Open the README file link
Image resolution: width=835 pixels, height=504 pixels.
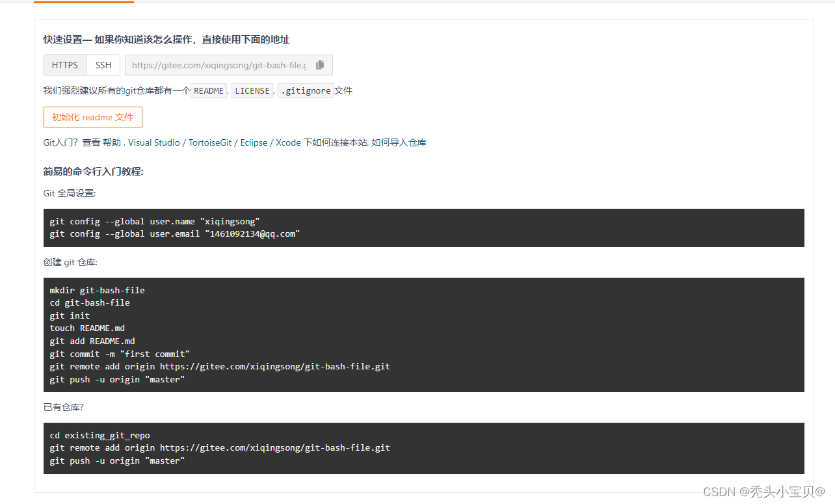(x=209, y=90)
